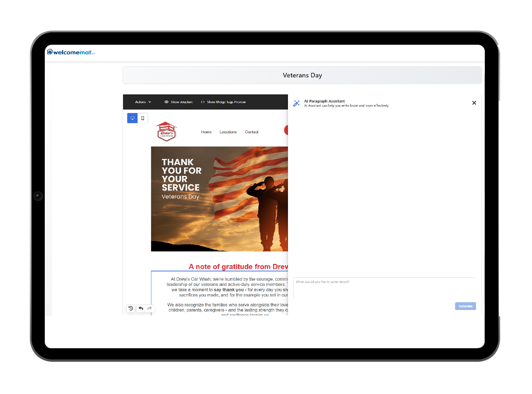Click the Locations navigation link
This screenshot has height=394, width=532.
(228, 132)
